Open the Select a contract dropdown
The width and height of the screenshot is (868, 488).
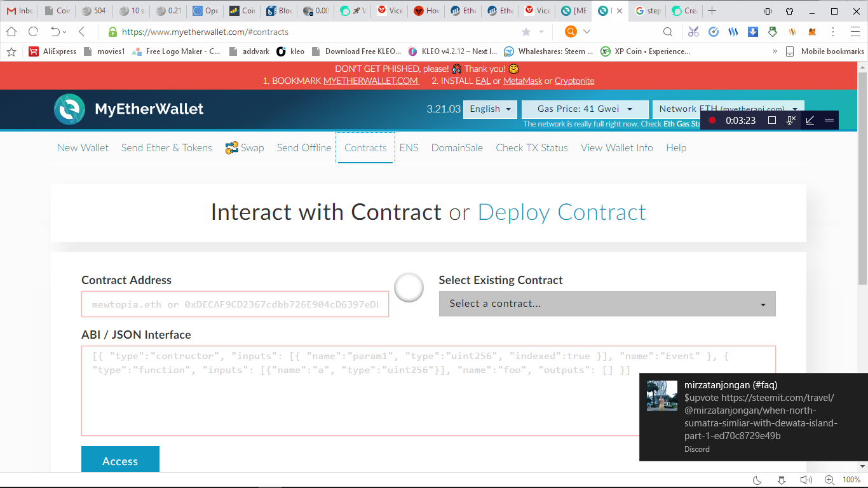pyautogui.click(x=607, y=304)
